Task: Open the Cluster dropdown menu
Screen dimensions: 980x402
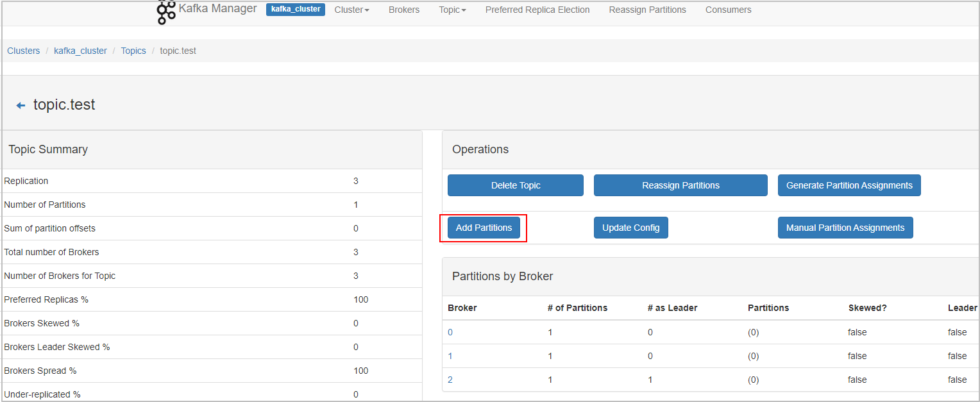Action: pos(351,10)
